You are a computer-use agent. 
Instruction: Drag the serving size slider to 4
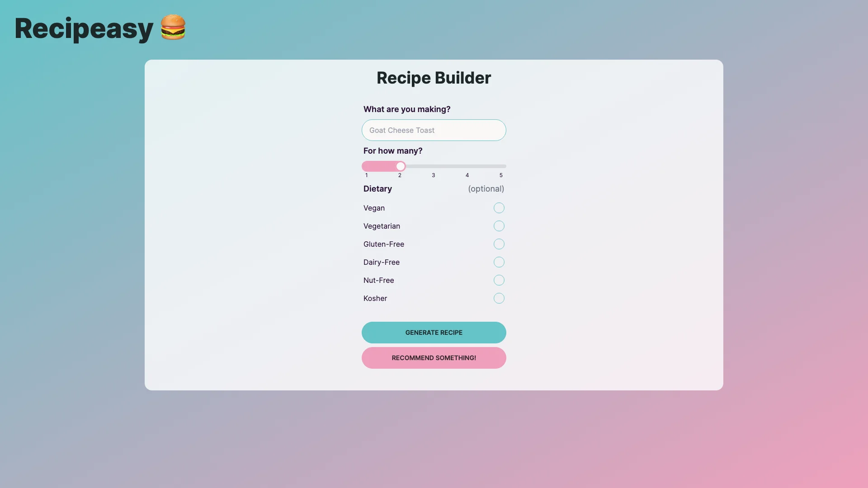(x=467, y=166)
